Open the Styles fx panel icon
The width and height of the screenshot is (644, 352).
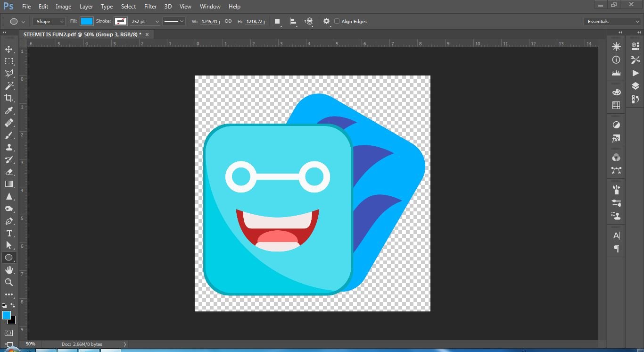[x=616, y=139]
